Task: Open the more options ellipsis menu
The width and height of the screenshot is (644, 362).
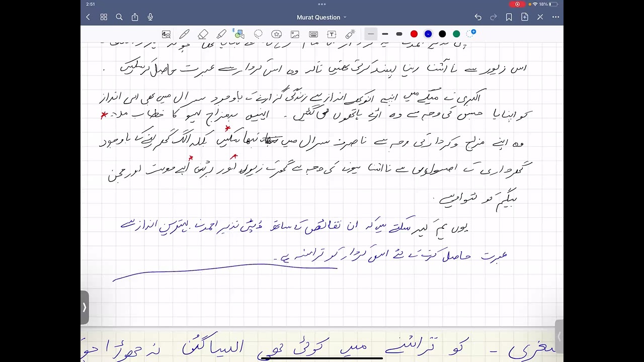Action: pyautogui.click(x=555, y=17)
